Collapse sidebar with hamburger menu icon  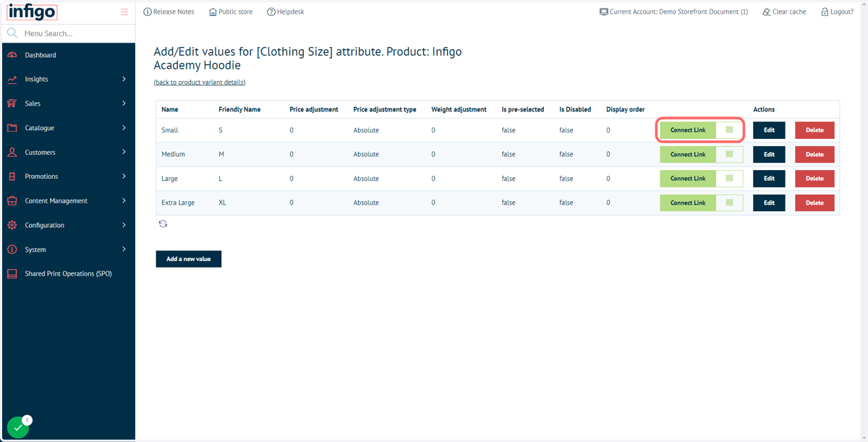(x=124, y=12)
